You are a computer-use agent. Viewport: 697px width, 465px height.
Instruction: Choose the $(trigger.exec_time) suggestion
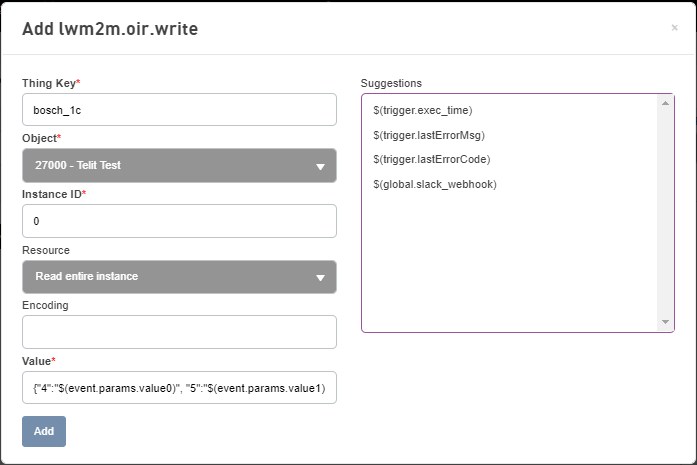[423, 110]
